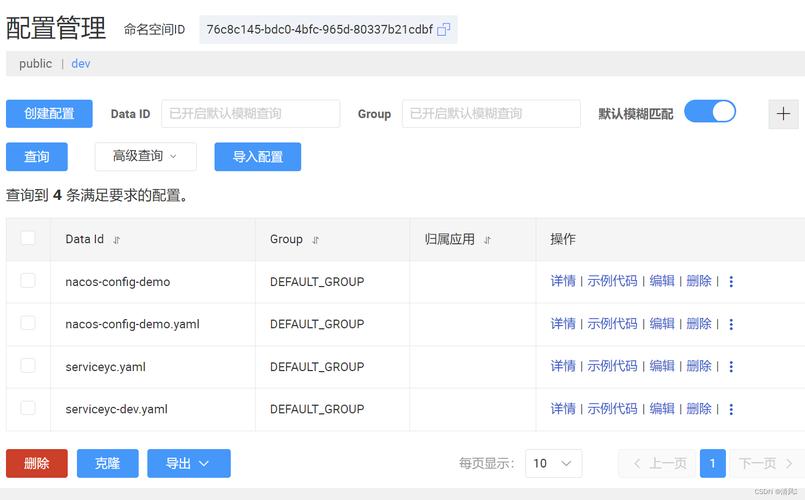Click the 创建配置 button
The image size is (805, 500).
(49, 113)
